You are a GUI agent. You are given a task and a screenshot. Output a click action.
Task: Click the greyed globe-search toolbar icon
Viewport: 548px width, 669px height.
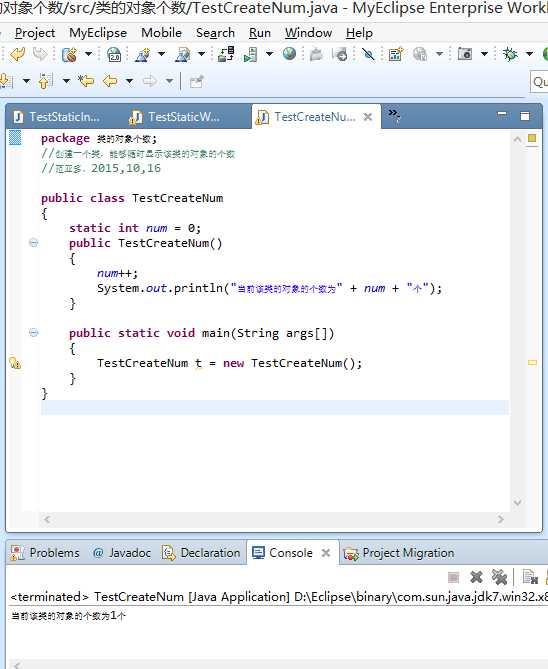point(420,54)
